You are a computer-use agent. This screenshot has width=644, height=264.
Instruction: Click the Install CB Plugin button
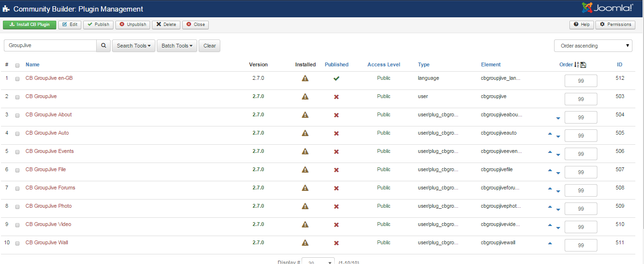click(30, 25)
